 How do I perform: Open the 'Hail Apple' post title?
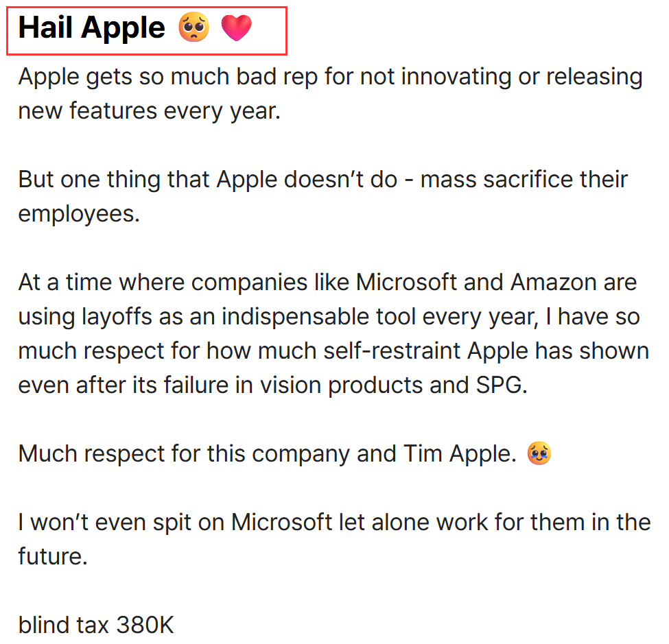[x=135, y=27]
